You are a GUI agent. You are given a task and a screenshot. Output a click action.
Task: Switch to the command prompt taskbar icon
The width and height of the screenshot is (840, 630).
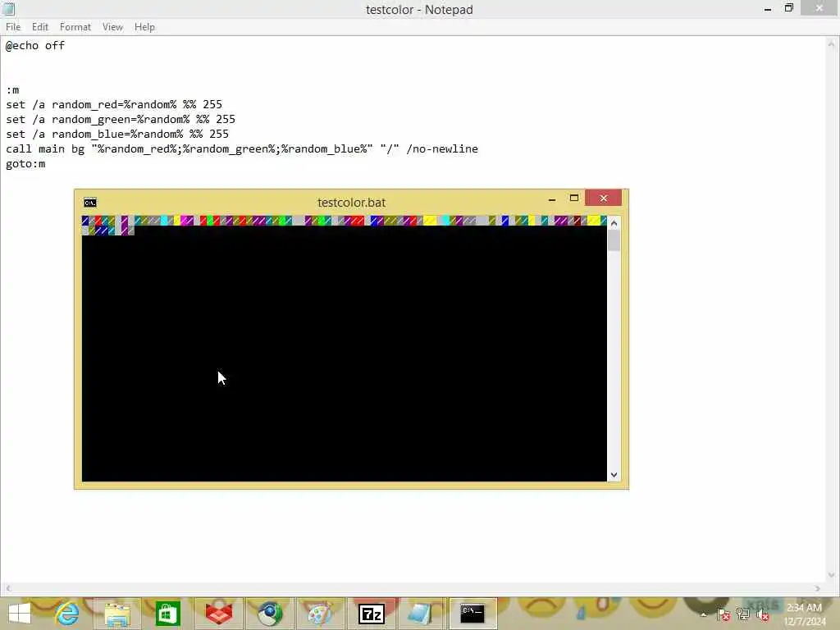[x=472, y=614]
